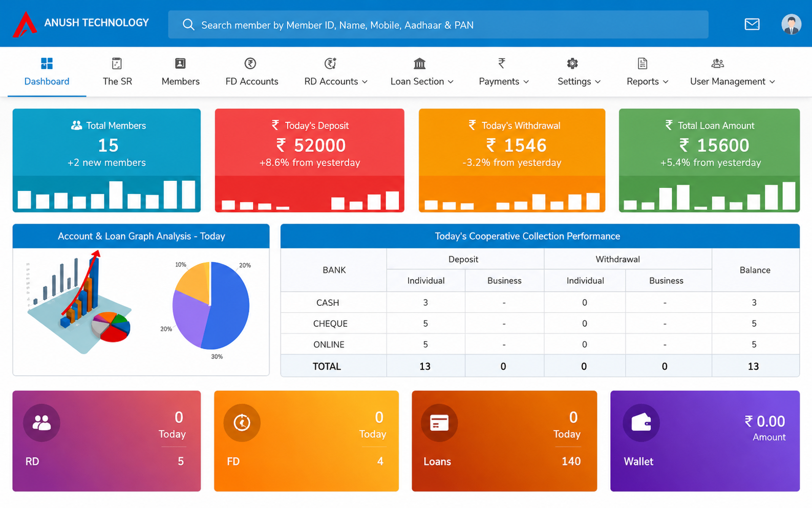Open the RD summary card

pos(106,441)
